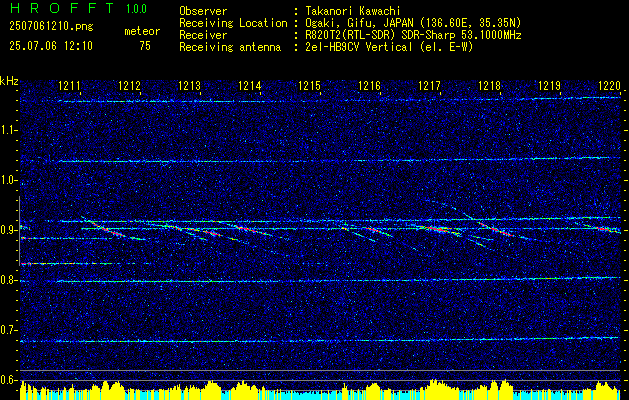Image resolution: width=629 pixels, height=400 pixels.
Task: Click the 0.8 kHz axis label
Action: (9, 280)
